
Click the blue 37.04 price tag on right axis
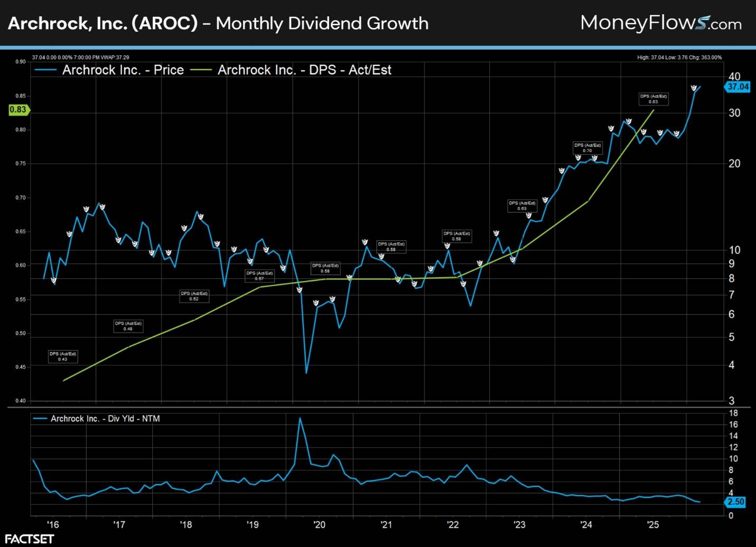(x=738, y=87)
